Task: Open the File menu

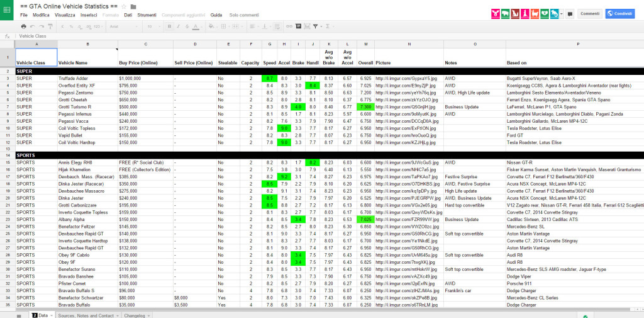Action: pyautogui.click(x=23, y=15)
